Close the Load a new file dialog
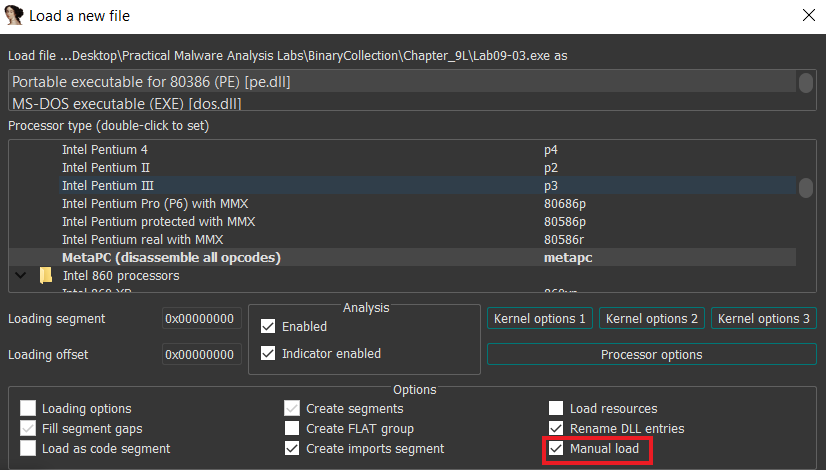This screenshot has height=470, width=826. (807, 16)
